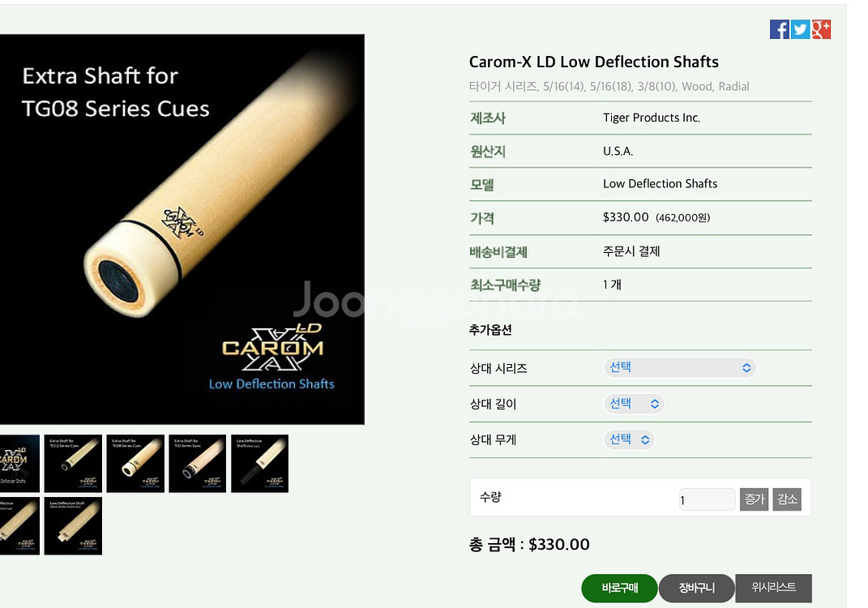
Task: Add product to 위시리스트
Action: (773, 588)
